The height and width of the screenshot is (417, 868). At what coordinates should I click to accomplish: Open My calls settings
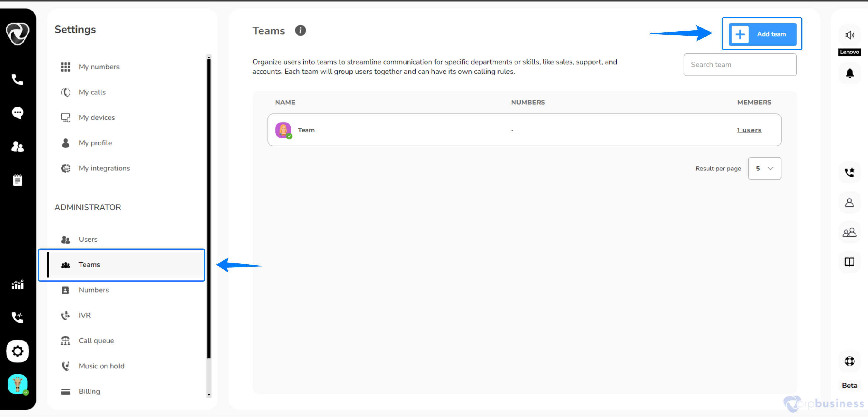(x=92, y=92)
